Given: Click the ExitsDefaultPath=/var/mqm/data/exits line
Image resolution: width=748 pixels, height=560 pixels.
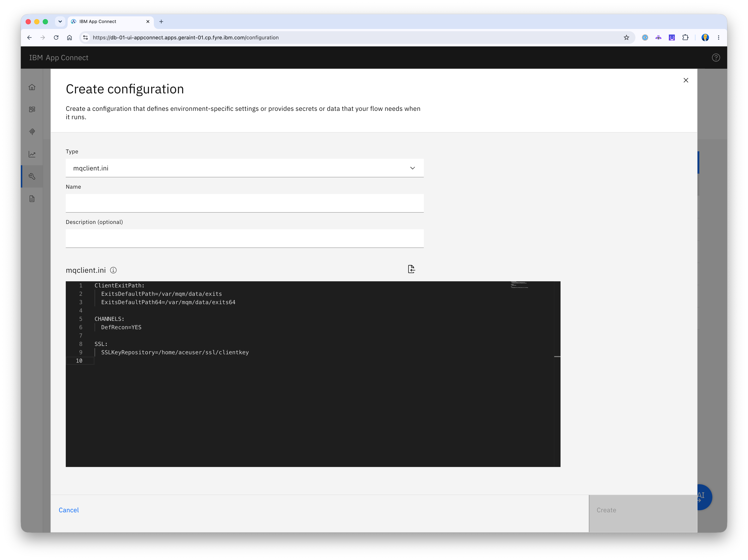Looking at the screenshot, I should 161,294.
